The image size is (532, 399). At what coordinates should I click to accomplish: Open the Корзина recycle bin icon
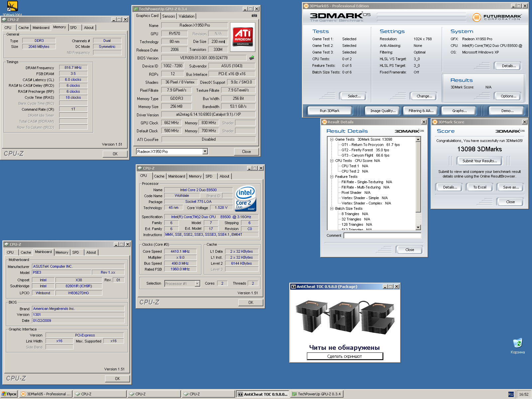[518, 343]
